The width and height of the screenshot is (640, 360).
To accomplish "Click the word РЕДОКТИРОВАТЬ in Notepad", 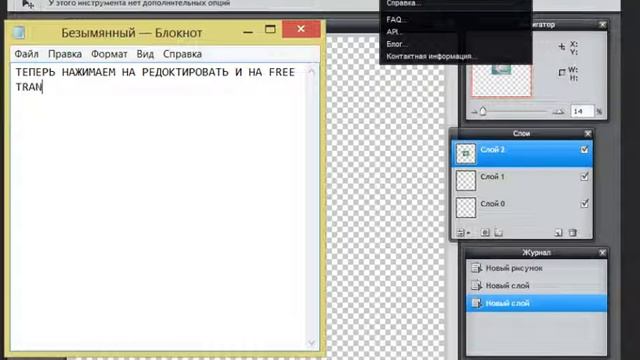I will point(185,72).
